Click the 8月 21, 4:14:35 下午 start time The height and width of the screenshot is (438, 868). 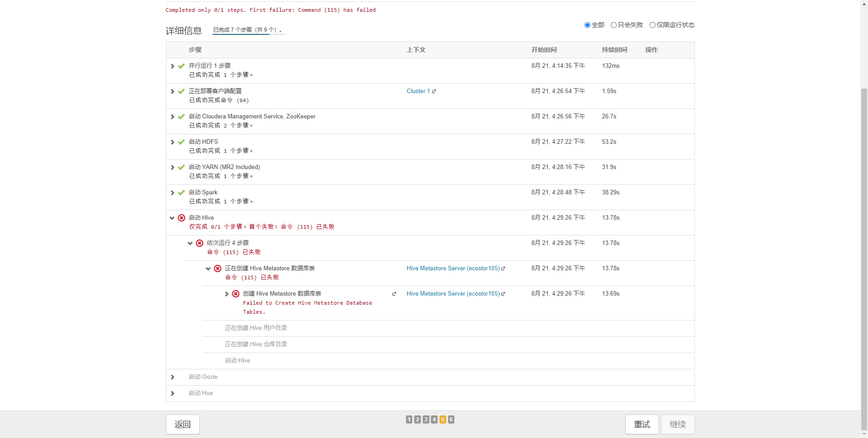click(558, 66)
